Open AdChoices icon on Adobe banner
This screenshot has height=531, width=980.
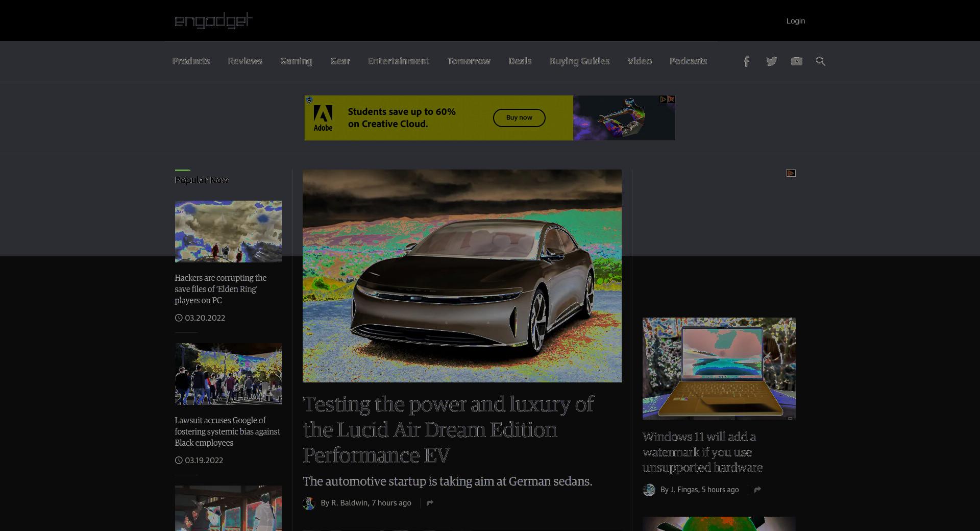click(663, 100)
